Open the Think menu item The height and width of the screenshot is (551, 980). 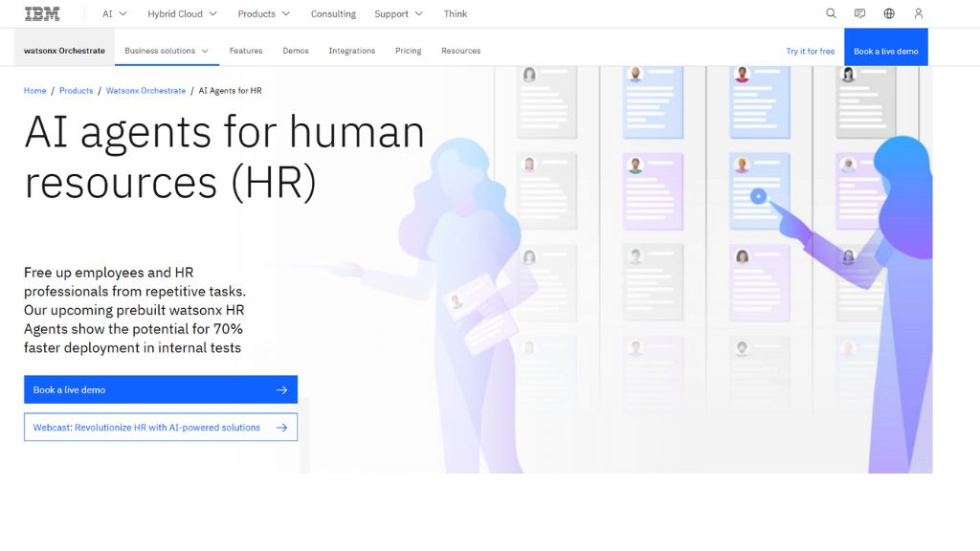(x=455, y=13)
